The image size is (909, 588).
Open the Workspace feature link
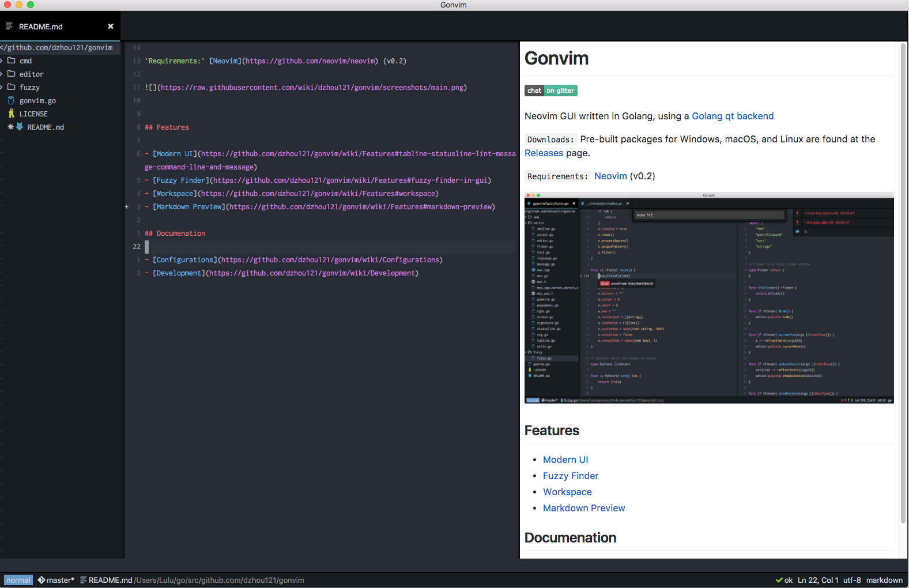[567, 492]
